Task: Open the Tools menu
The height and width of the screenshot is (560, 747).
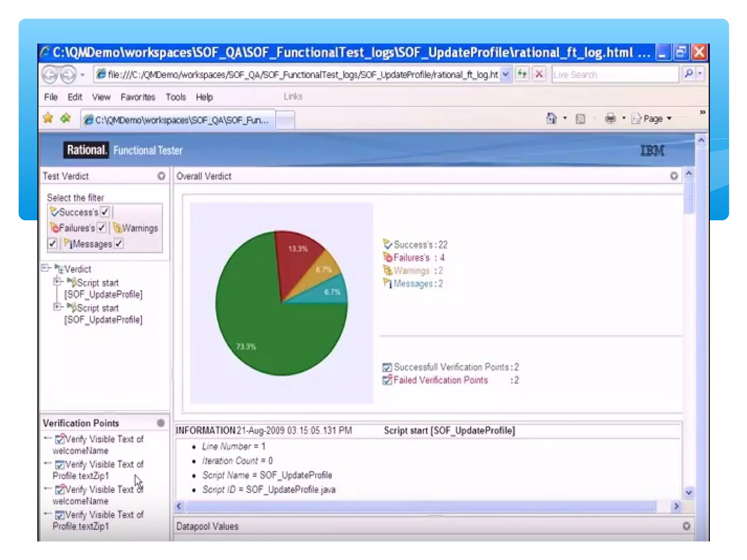Action: (x=175, y=97)
